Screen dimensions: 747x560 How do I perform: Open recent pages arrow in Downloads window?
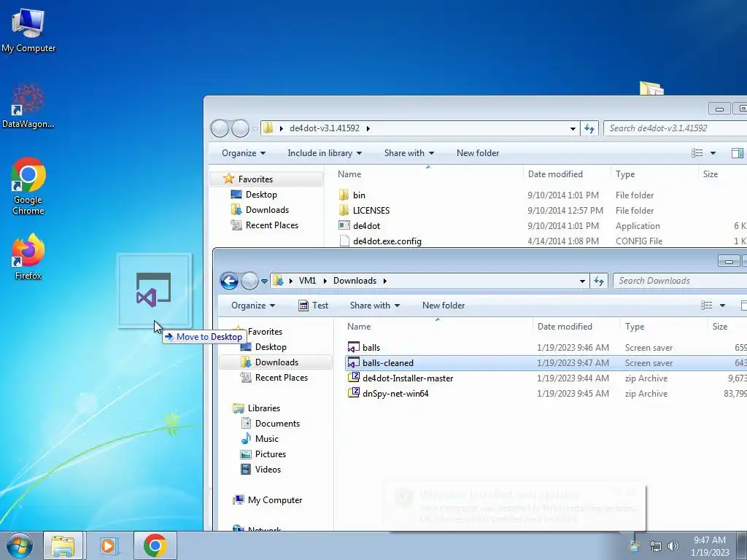click(x=264, y=281)
